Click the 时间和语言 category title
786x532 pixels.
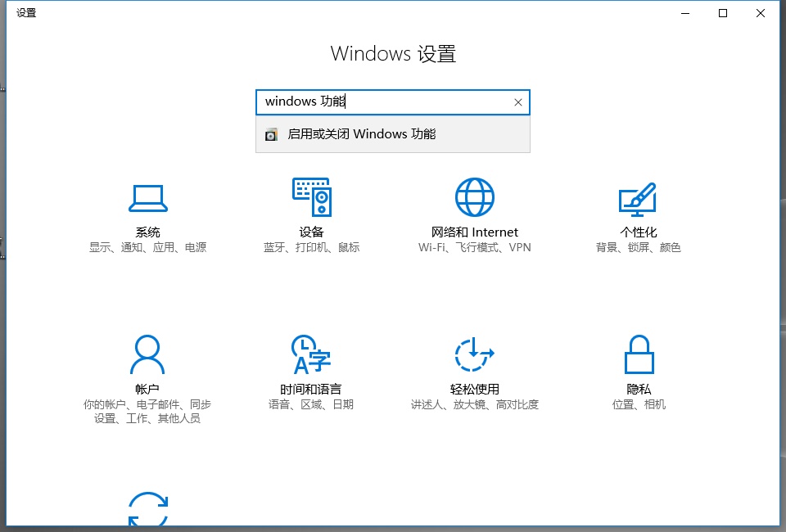pyautogui.click(x=311, y=390)
